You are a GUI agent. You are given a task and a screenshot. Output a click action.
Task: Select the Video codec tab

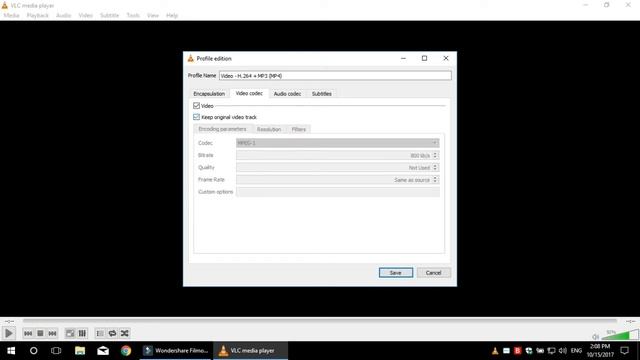[249, 93]
